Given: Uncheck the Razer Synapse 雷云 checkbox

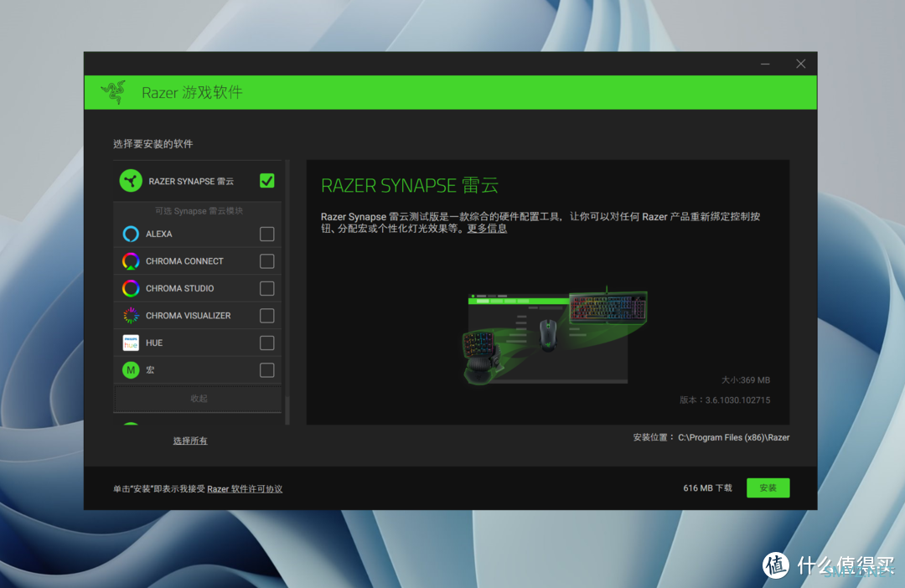Looking at the screenshot, I should pyautogui.click(x=266, y=181).
